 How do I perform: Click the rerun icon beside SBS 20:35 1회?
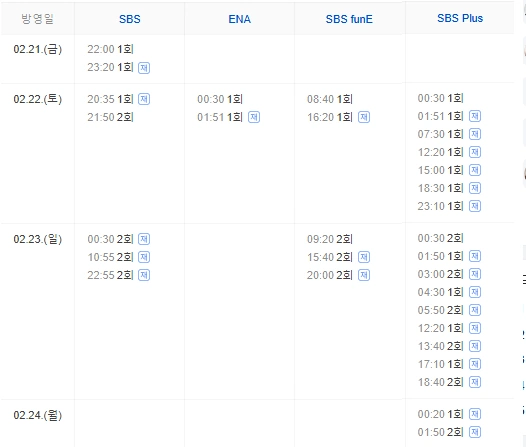point(144,99)
